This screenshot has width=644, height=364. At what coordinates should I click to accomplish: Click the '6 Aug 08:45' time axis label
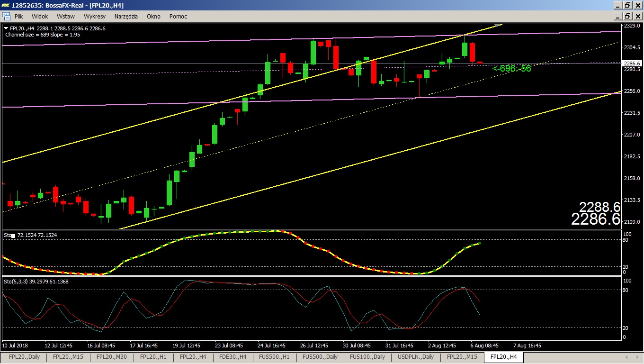pos(485,346)
